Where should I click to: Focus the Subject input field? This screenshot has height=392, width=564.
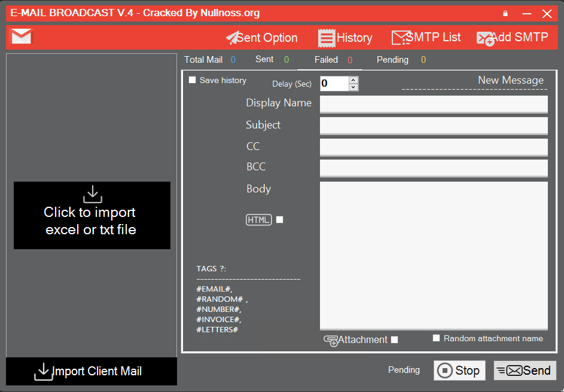[x=434, y=125]
